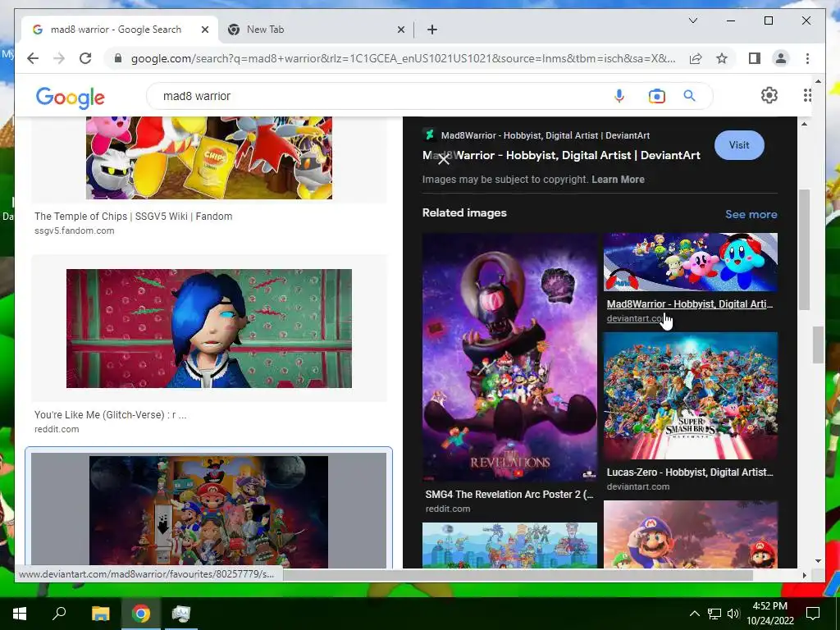Open a new tab with the plus button
The width and height of the screenshot is (840, 630).
tap(432, 30)
